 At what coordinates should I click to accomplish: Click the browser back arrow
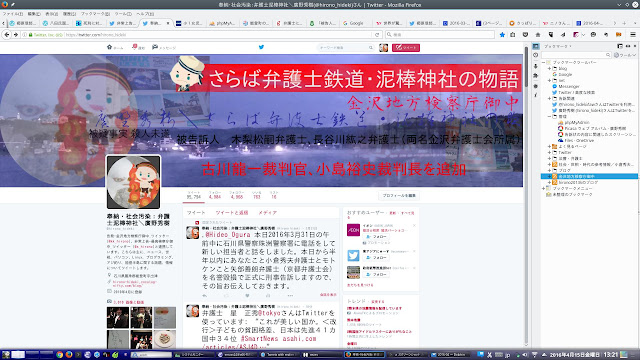point(7,35)
